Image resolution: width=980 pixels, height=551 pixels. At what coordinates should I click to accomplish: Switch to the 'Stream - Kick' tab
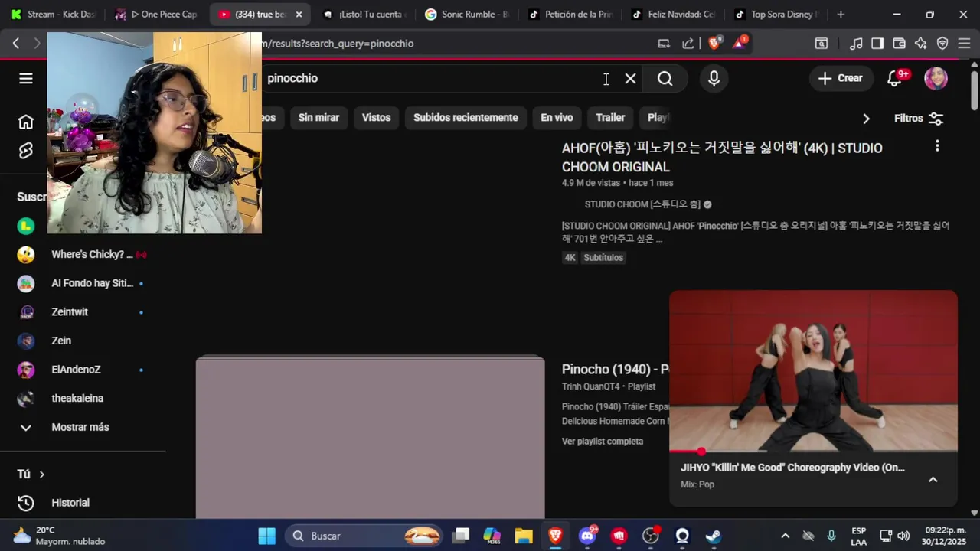click(x=54, y=15)
